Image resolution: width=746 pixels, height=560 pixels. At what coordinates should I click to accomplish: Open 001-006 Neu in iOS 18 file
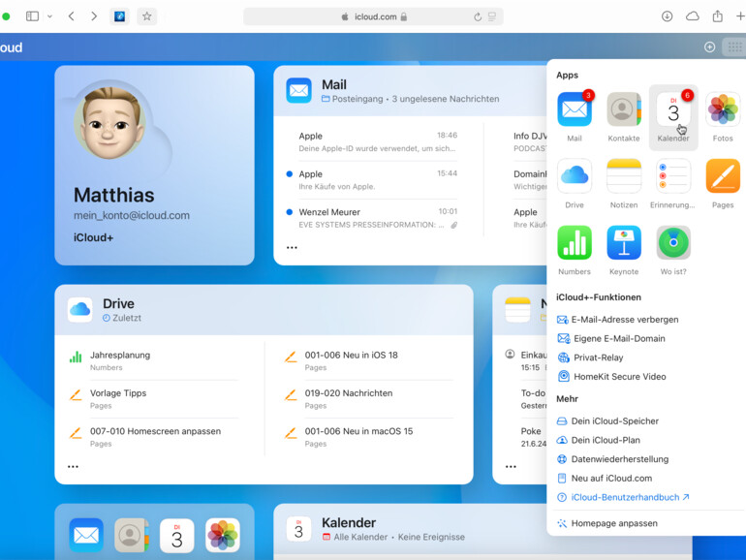(368, 360)
